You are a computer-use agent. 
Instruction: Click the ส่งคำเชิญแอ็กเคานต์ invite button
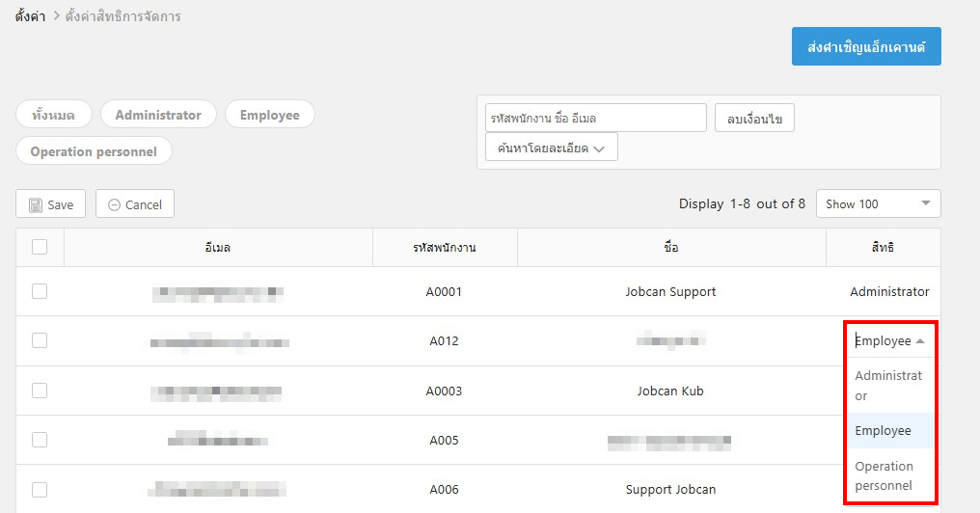click(866, 46)
